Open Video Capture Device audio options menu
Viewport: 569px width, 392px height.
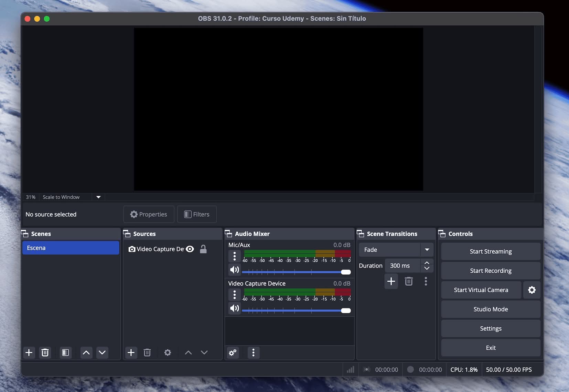(235, 295)
